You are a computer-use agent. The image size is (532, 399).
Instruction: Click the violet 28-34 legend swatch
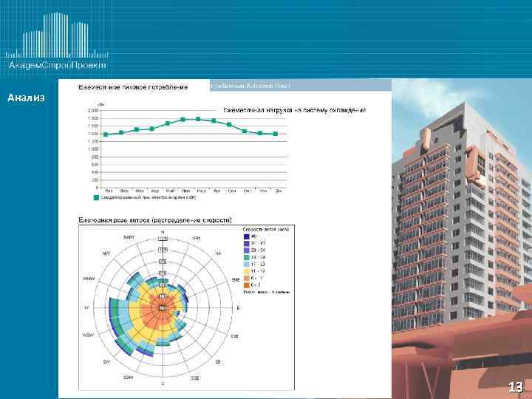click(247, 250)
